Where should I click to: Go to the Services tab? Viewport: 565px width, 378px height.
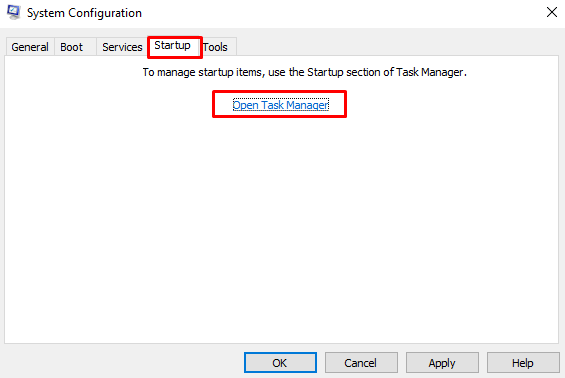[x=122, y=47]
